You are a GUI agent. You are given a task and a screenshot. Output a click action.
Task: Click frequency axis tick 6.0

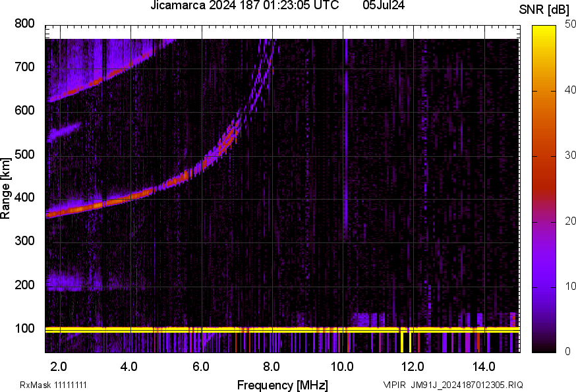point(201,366)
